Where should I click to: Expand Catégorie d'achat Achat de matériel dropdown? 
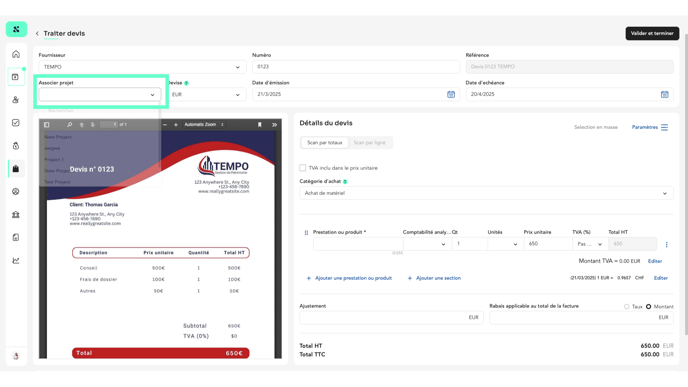486,193
